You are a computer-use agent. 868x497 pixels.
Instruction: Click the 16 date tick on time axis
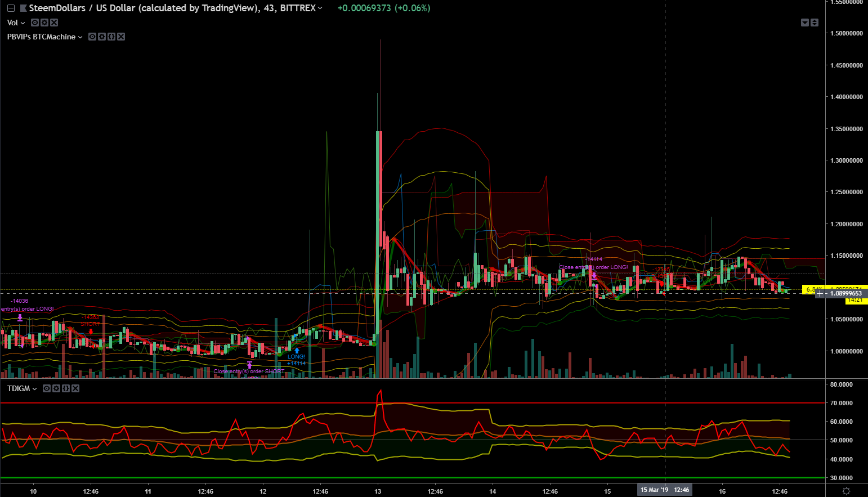click(722, 491)
